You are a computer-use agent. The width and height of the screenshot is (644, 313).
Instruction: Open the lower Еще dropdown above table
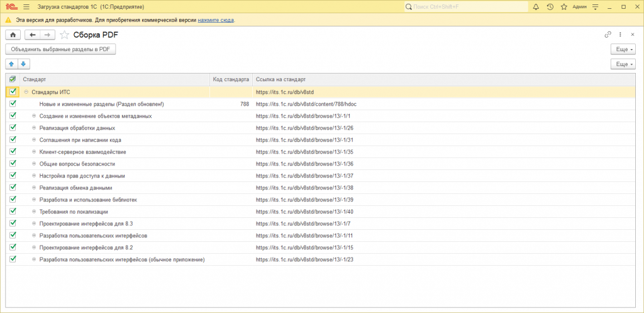point(623,64)
